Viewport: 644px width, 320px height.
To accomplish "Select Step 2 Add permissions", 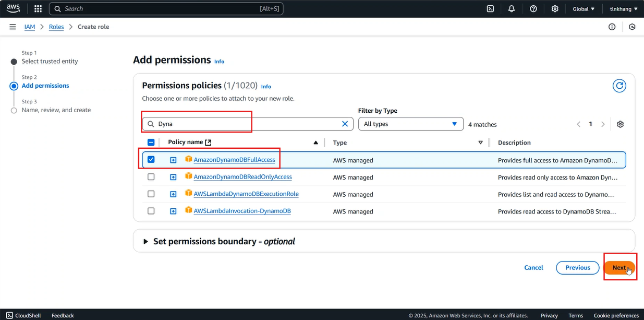I will coord(45,86).
